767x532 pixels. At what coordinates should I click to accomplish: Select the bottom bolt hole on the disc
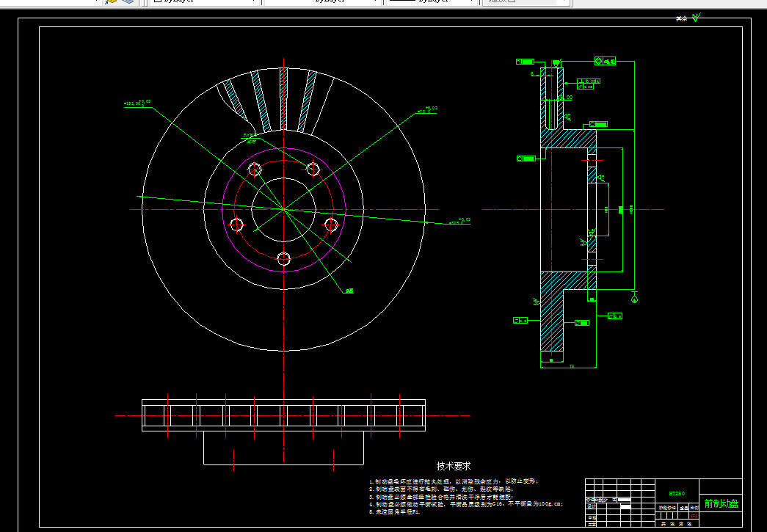click(x=284, y=259)
